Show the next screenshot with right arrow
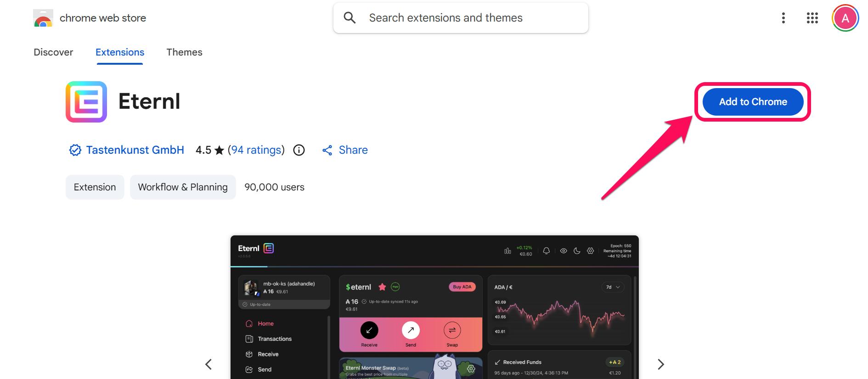Screen dimensions: 868x379 [x=661, y=364]
